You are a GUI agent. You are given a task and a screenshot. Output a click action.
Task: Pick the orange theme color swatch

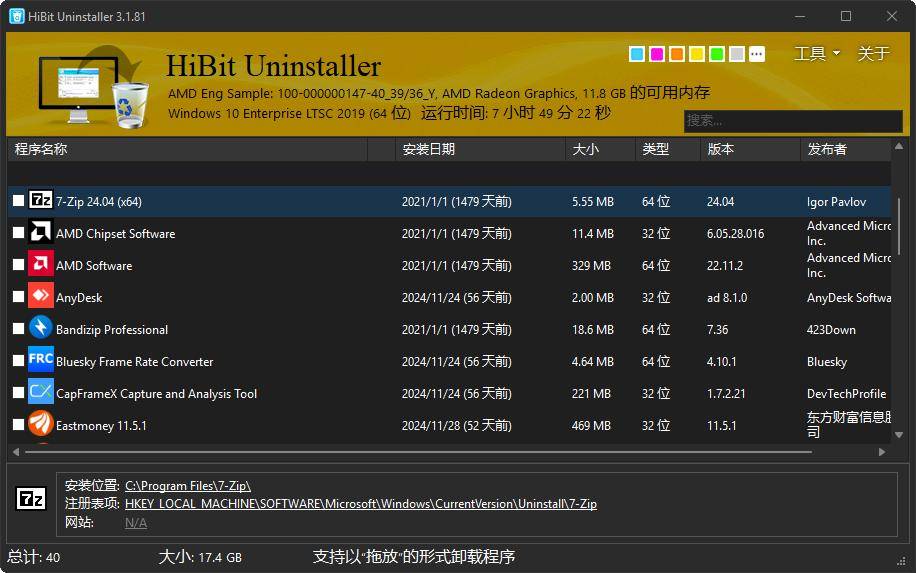pyautogui.click(x=676, y=54)
